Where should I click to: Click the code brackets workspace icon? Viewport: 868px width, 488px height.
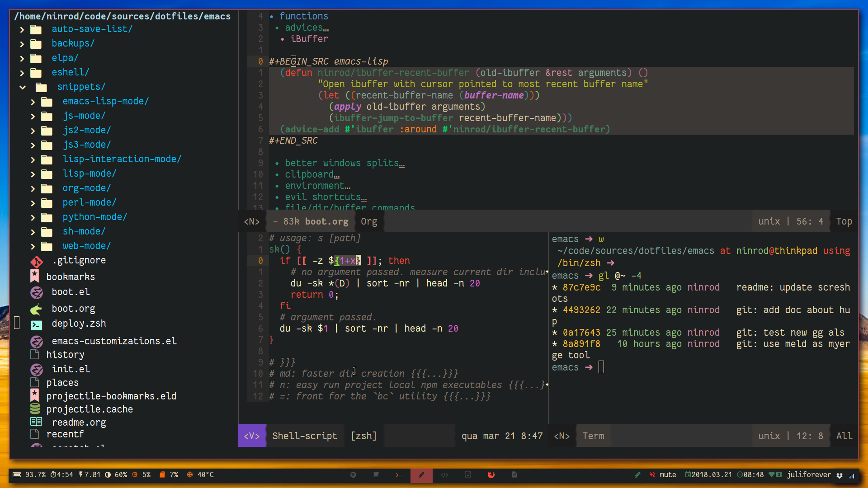pos(444,475)
